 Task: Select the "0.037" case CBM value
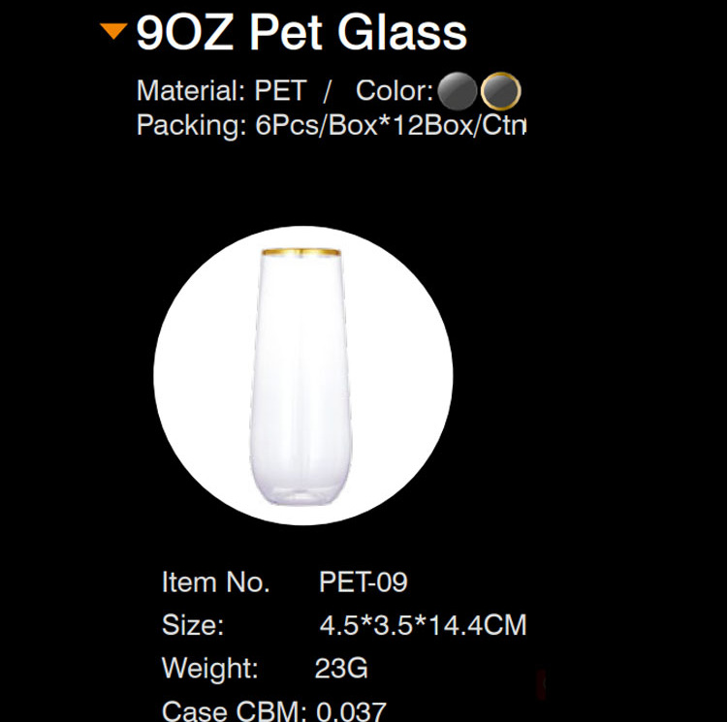tap(351, 710)
